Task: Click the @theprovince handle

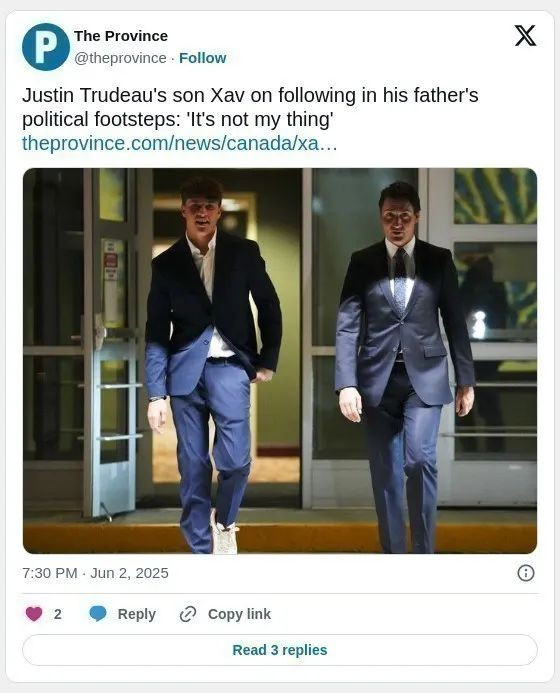Action: coord(120,58)
